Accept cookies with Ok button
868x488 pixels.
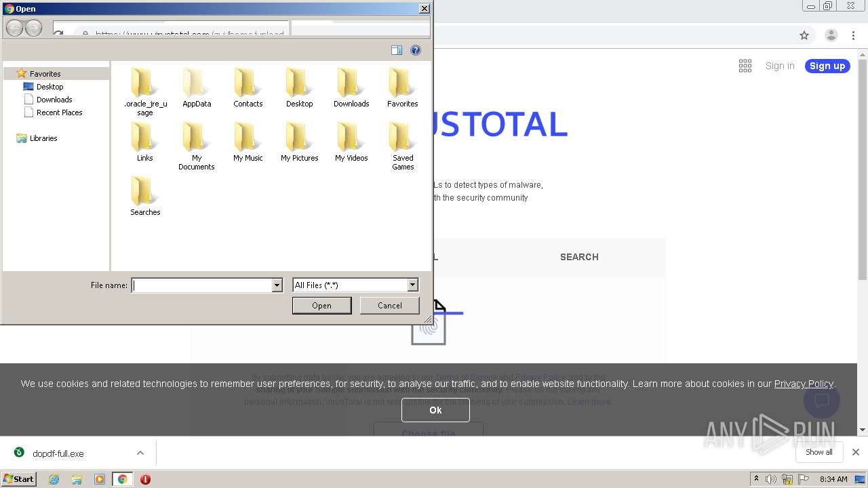pos(435,410)
